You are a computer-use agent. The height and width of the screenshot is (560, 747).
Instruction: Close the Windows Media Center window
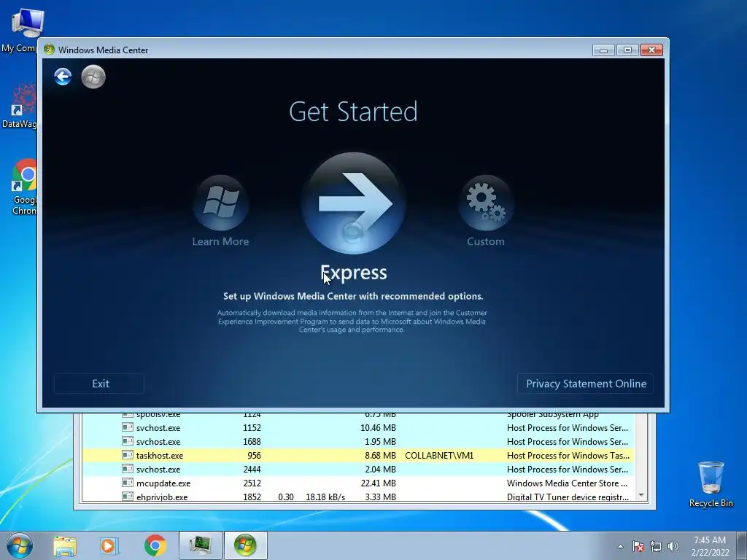pyautogui.click(x=651, y=50)
